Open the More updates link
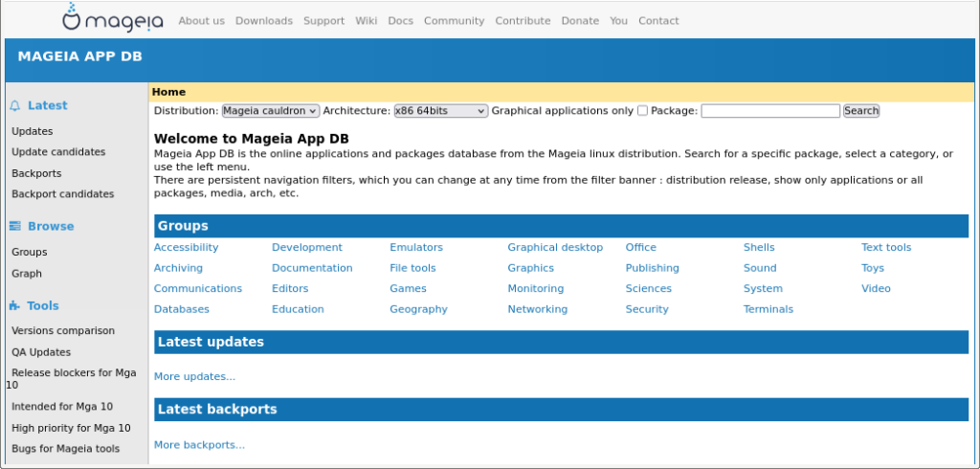 [x=194, y=376]
